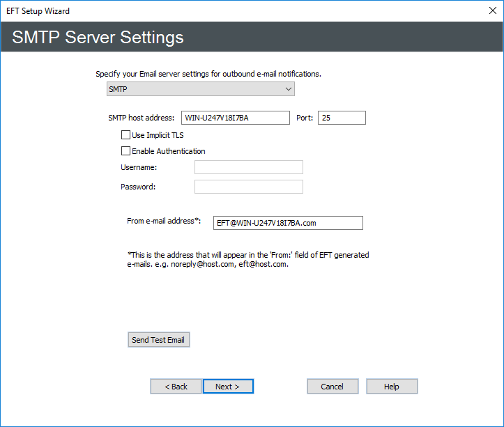Open Help for SMTP settings
The image size is (504, 427).
coord(392,387)
